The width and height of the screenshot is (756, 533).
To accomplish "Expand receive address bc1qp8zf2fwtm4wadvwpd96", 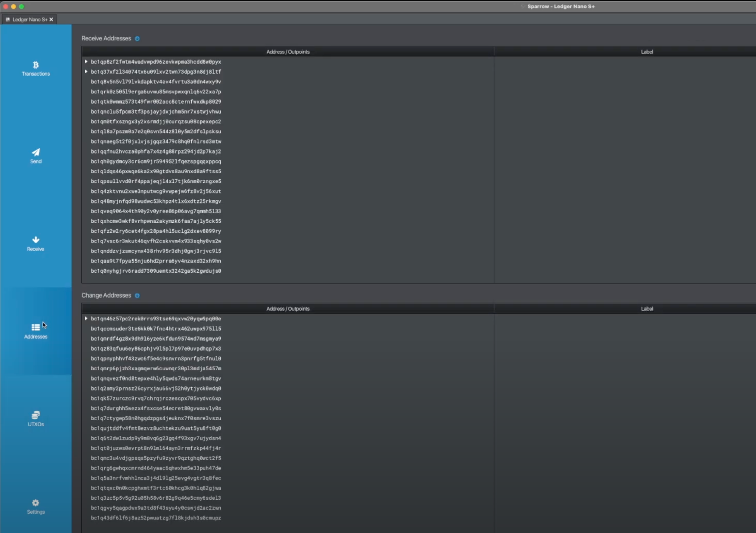I will (86, 62).
